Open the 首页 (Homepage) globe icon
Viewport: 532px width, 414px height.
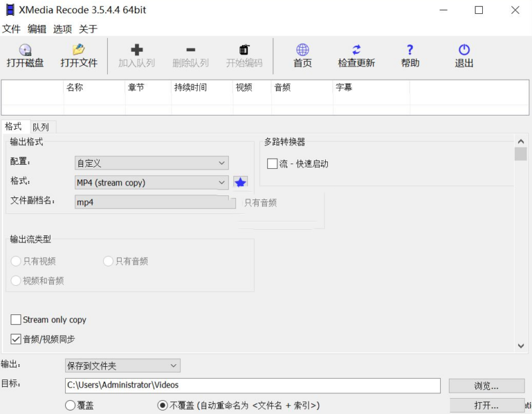pos(303,56)
